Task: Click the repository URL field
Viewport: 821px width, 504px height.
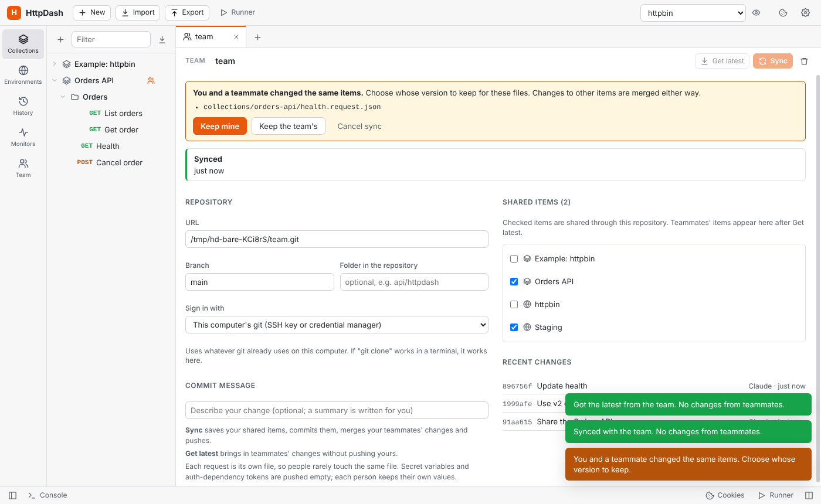Action: point(337,239)
